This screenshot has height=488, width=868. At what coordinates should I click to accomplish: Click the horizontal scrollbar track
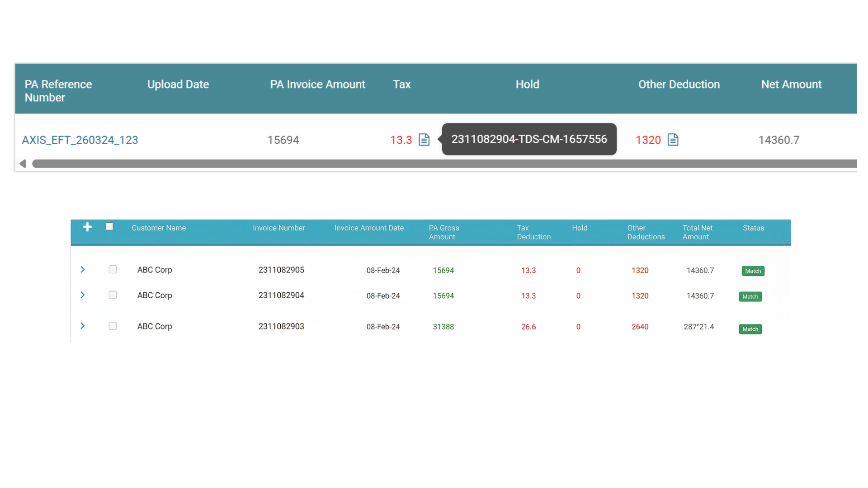(x=443, y=164)
